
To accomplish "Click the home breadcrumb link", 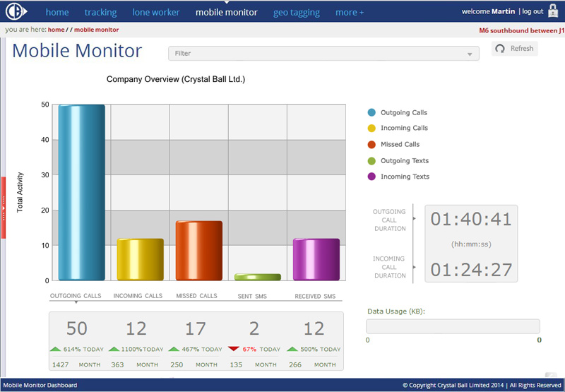I will [56, 30].
